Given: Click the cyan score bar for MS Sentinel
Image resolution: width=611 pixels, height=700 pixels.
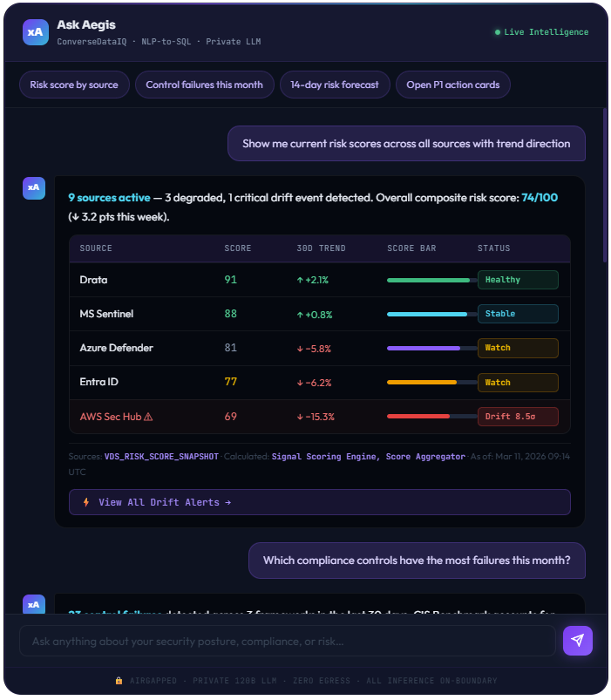Looking at the screenshot, I should pos(427,315).
